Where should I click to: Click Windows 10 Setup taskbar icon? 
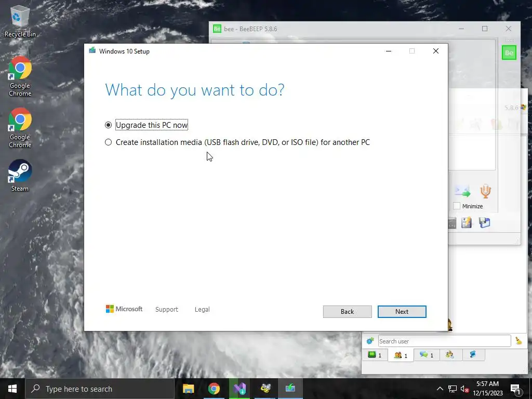click(290, 389)
